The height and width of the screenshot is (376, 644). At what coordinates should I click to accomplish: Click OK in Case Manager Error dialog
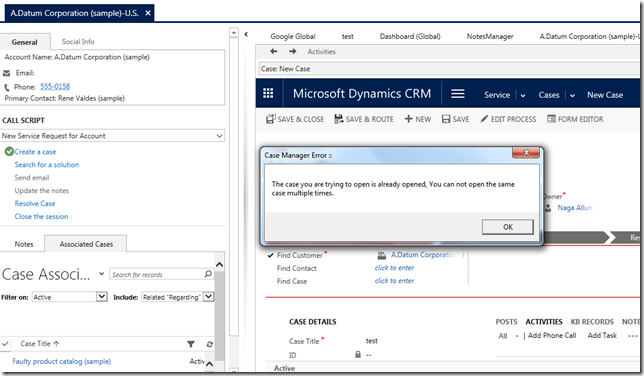508,227
